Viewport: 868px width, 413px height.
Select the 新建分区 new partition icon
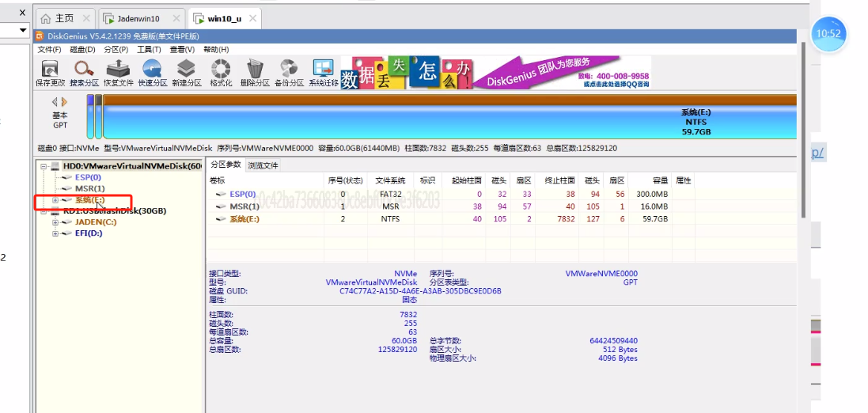coord(186,69)
